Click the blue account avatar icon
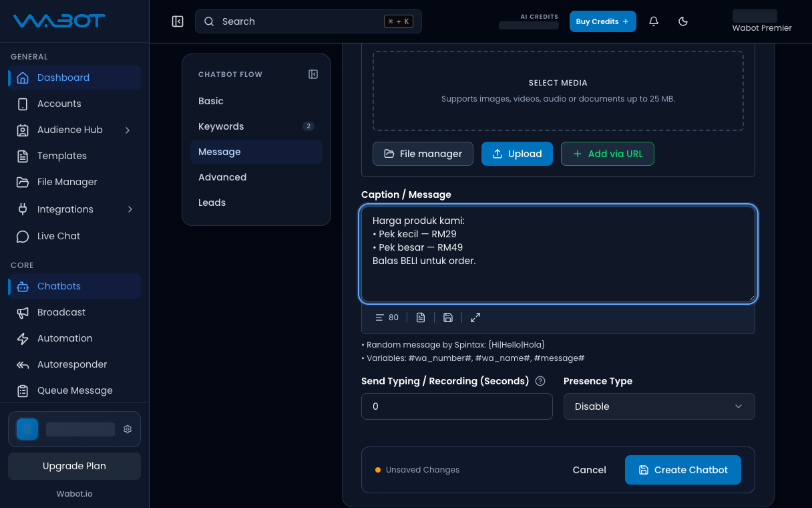Image resolution: width=812 pixels, height=508 pixels. (27, 429)
